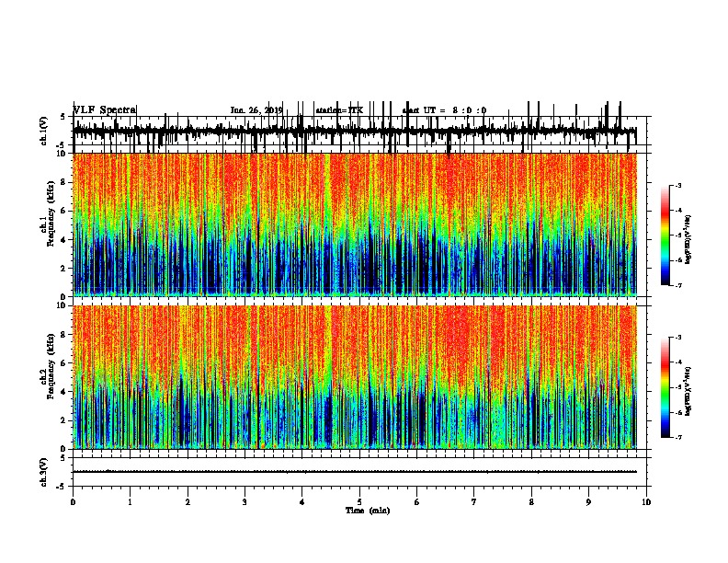The width and height of the screenshot is (728, 563).
Task: Click the '-3' label on ch.1 color bar
Action: pos(677,186)
